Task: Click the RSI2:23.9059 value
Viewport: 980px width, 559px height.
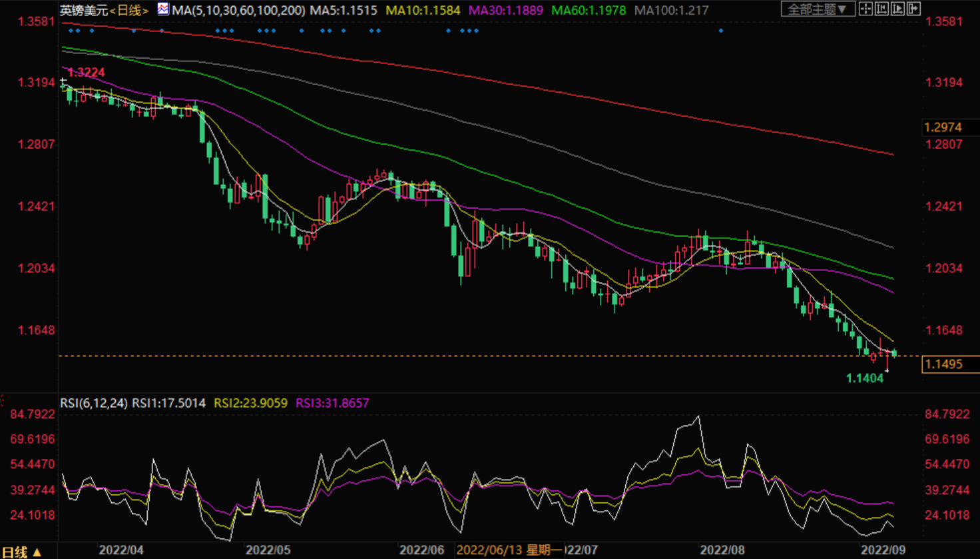Action: (250, 403)
